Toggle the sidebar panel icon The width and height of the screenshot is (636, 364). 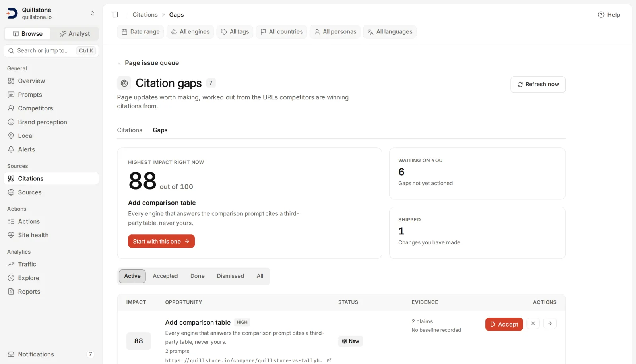pyautogui.click(x=115, y=15)
